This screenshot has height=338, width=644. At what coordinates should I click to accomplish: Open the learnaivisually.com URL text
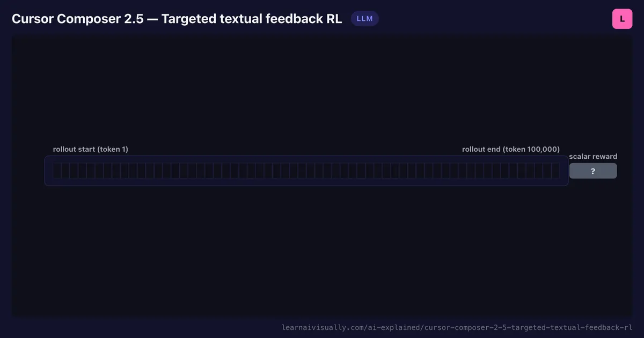[457, 327]
